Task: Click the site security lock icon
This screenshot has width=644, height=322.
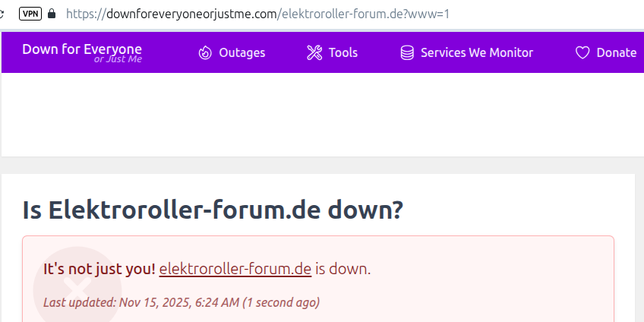Action: click(52, 13)
